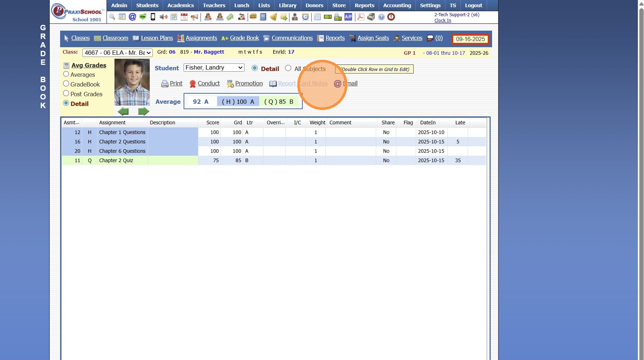The width and height of the screenshot is (644, 360).
Task: Click teacher name Mr. Baggett
Action: point(209,52)
